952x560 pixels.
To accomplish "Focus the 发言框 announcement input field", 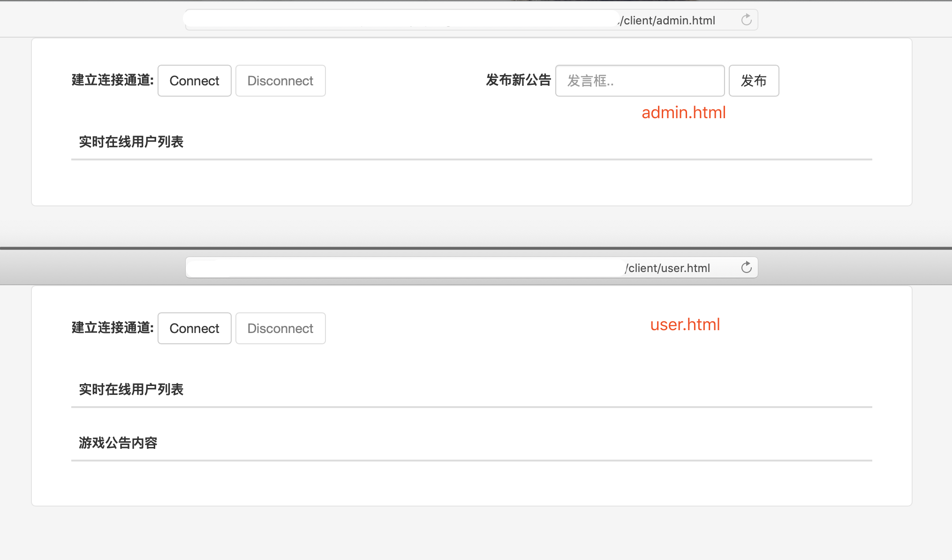I will [640, 81].
